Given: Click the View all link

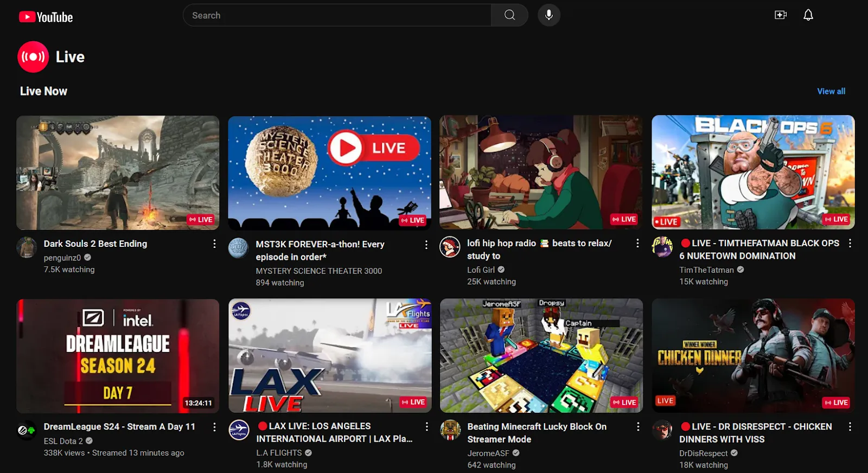Looking at the screenshot, I should [x=831, y=91].
